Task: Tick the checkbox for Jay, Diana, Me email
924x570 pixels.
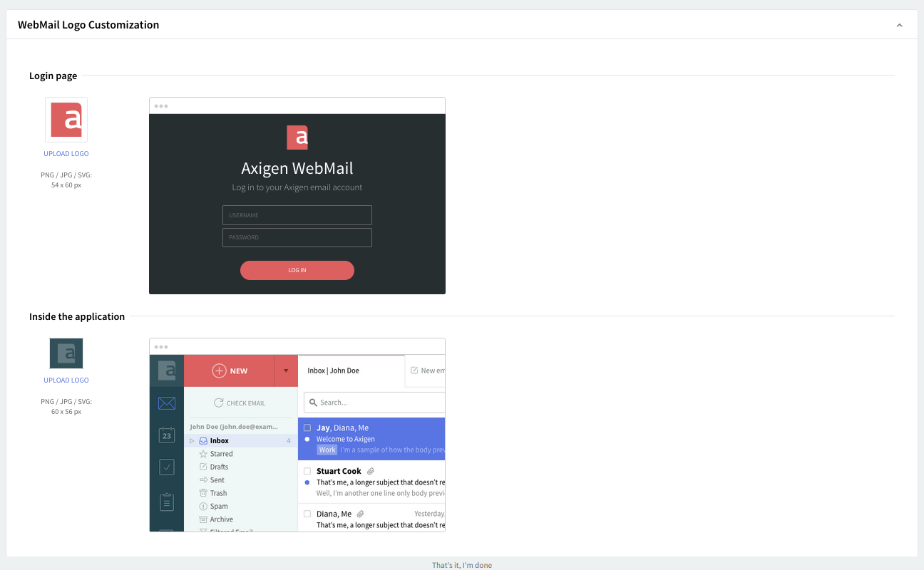Action: [307, 427]
